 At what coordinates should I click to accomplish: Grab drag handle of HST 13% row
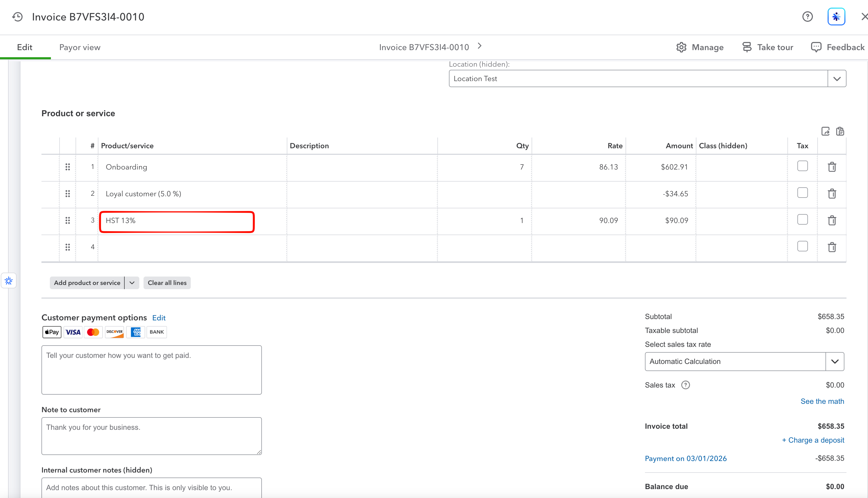(x=68, y=220)
